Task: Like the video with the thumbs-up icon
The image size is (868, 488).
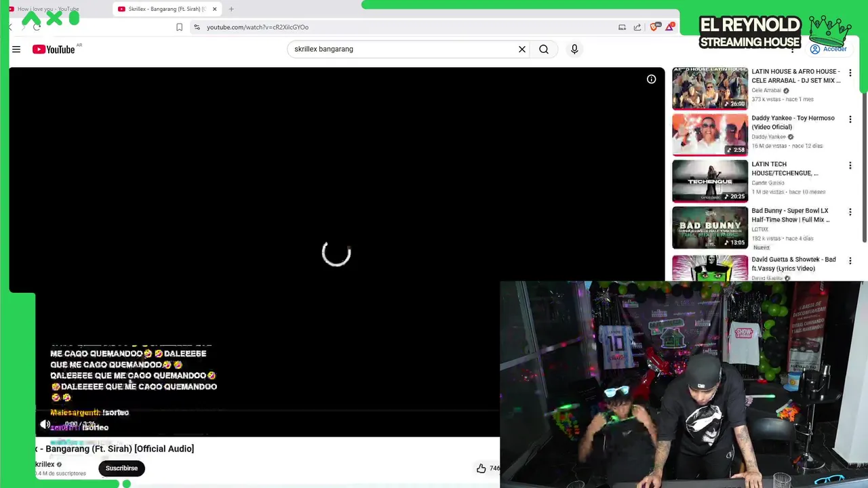Action: tap(481, 468)
